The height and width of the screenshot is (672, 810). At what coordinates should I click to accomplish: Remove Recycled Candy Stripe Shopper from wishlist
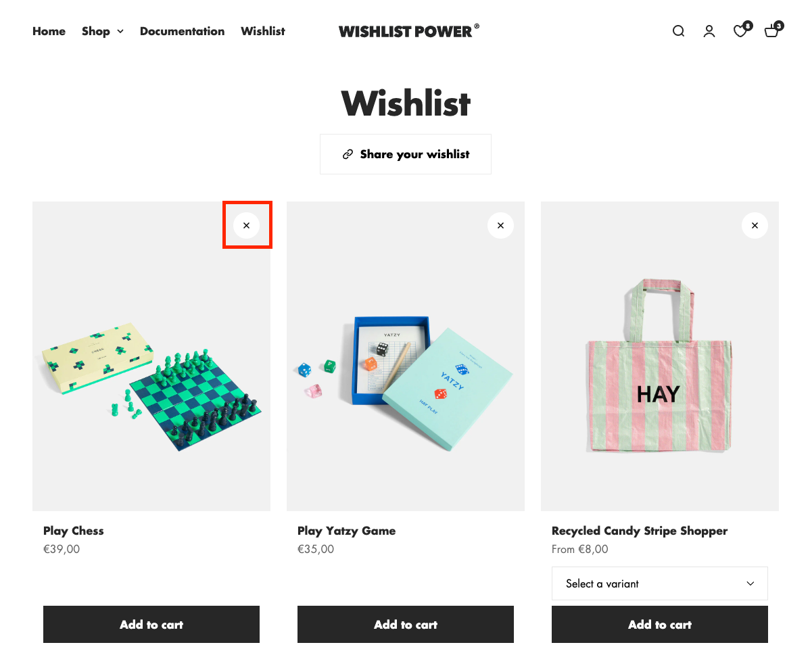[755, 225]
